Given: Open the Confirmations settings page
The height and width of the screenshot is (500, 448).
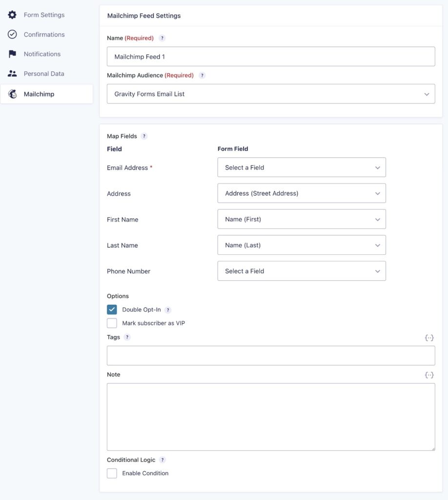Looking at the screenshot, I should (x=44, y=35).
